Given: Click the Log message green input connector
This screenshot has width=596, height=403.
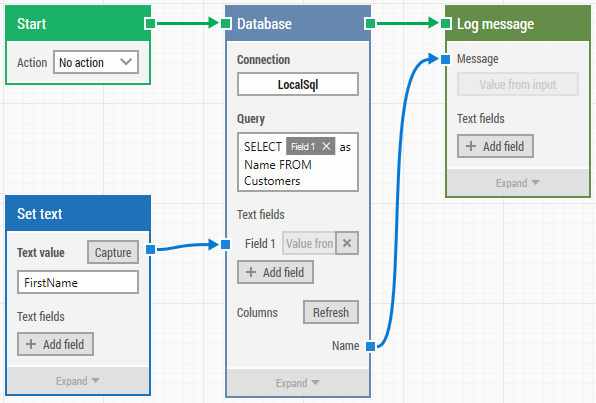Looking at the screenshot, I should click(x=446, y=24).
